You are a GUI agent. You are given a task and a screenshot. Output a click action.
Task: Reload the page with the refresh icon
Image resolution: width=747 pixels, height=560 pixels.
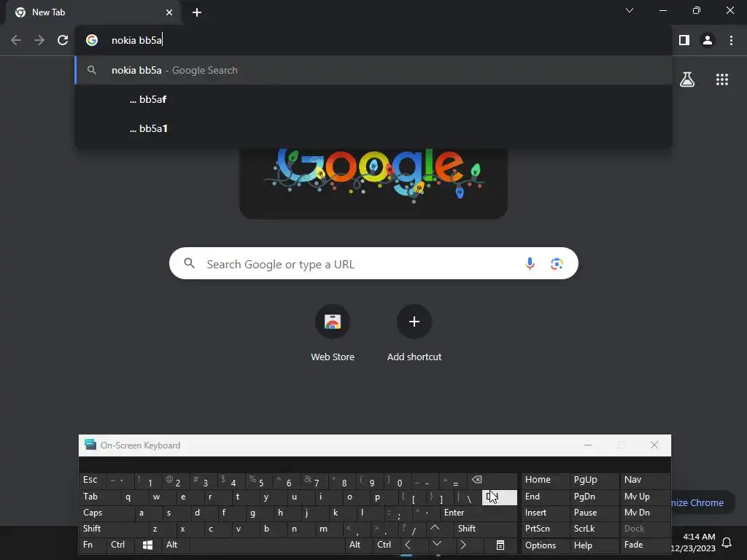63,40
